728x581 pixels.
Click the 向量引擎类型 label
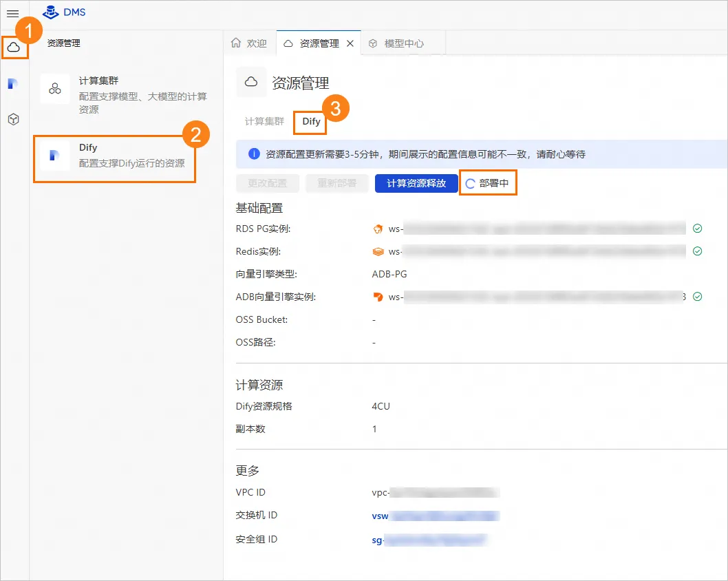tap(266, 274)
